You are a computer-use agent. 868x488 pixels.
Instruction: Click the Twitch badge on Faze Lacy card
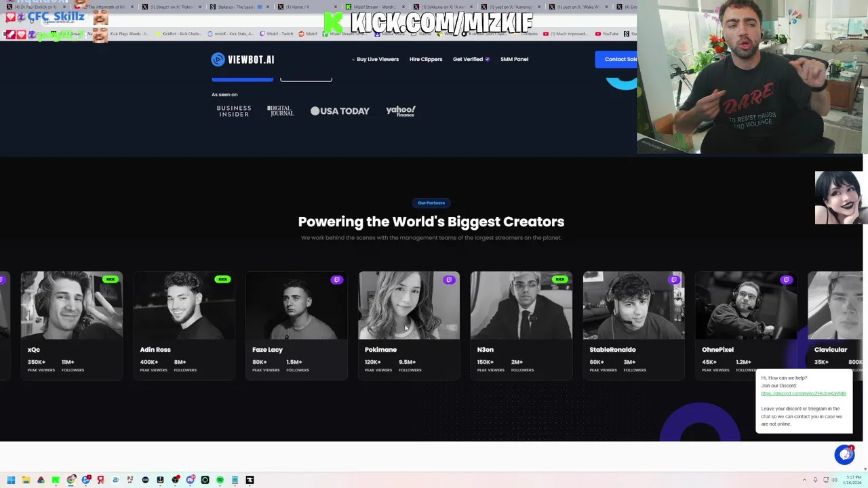(x=336, y=280)
